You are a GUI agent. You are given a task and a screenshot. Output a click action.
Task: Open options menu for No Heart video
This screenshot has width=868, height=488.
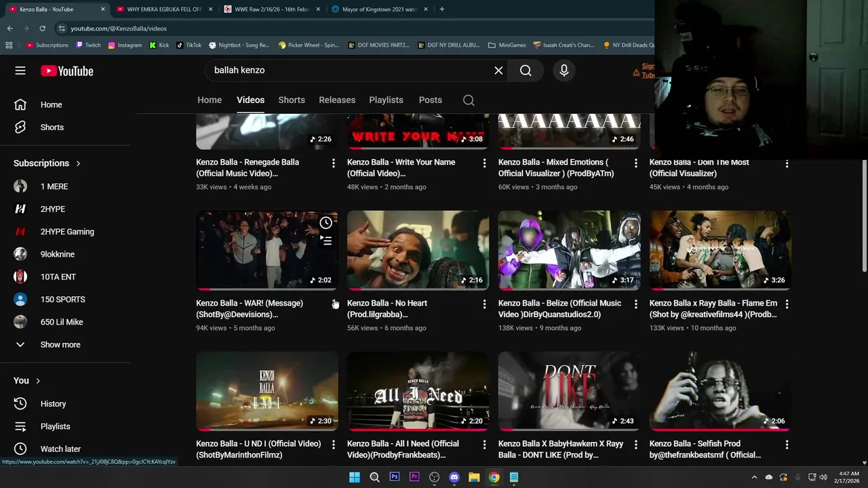(x=484, y=304)
